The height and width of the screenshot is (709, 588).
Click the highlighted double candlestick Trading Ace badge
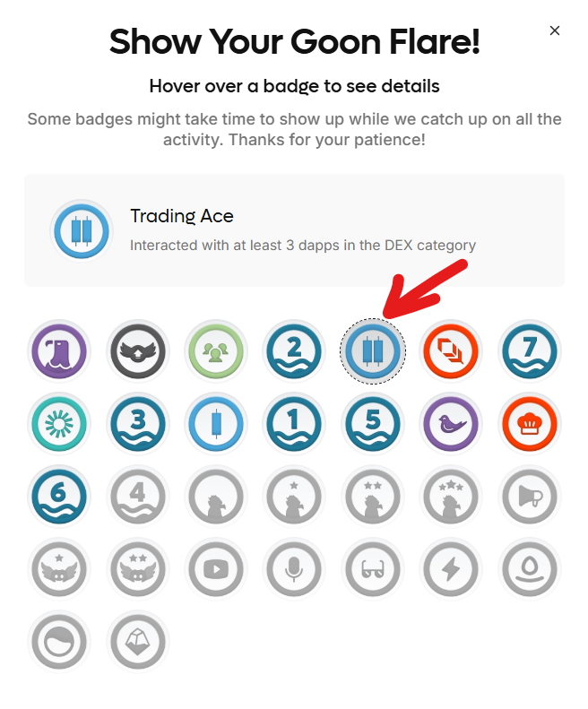(373, 351)
